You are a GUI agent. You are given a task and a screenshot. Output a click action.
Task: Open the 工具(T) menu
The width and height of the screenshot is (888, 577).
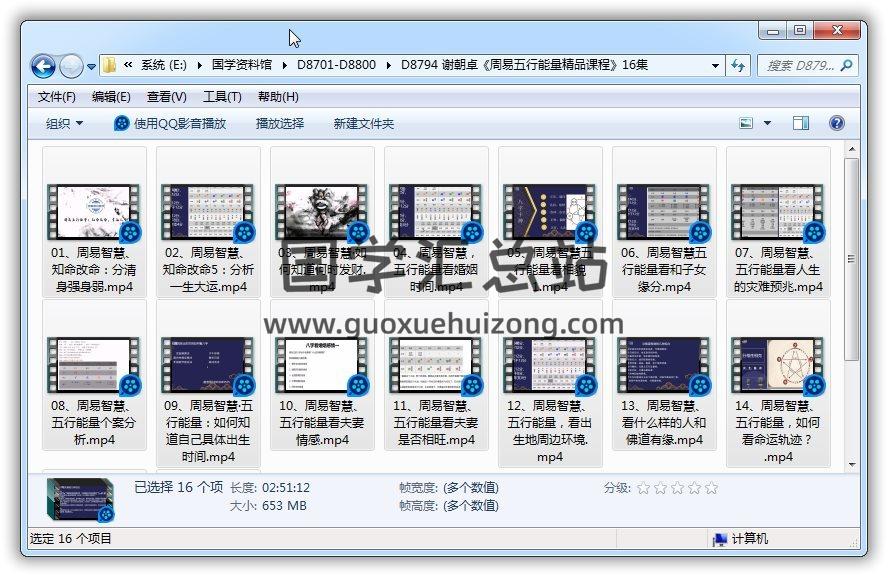[x=222, y=97]
